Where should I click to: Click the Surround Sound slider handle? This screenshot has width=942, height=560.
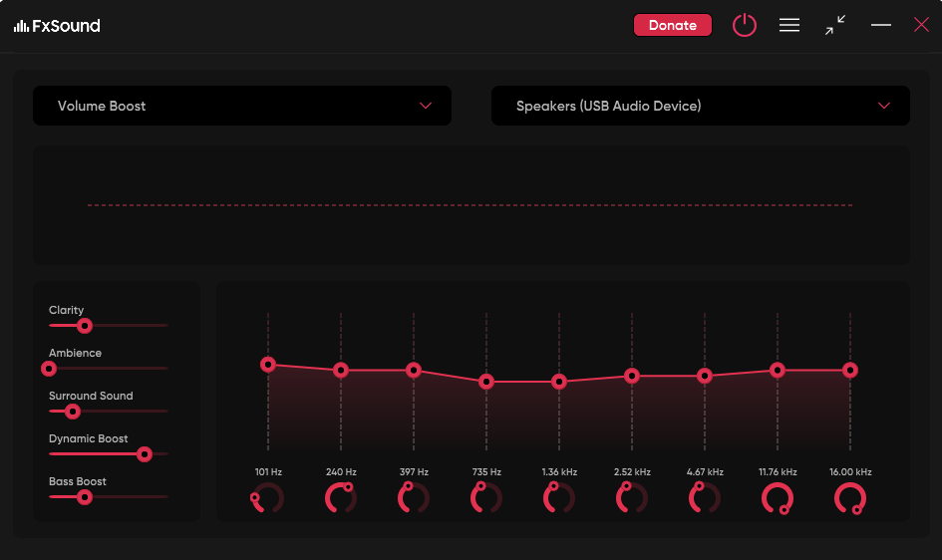[73, 412]
